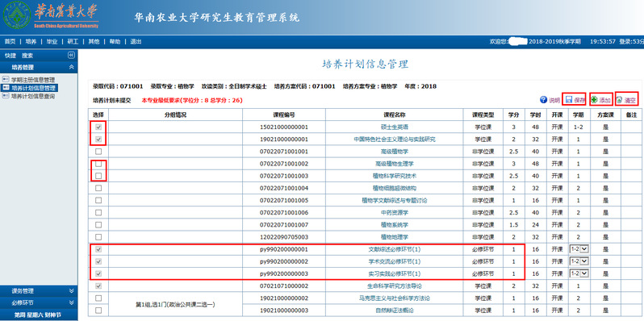The image size is (644, 321).
Task: Open the 毕业 menu
Action: [52, 41]
